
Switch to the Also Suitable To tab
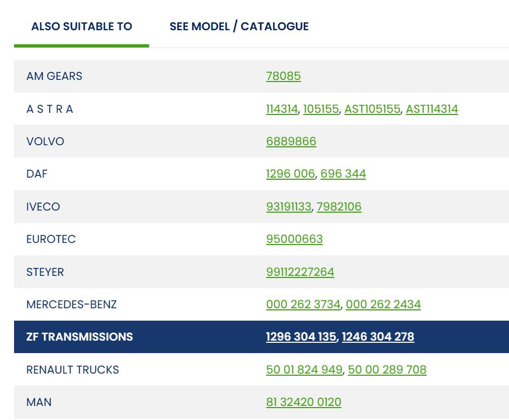(82, 26)
